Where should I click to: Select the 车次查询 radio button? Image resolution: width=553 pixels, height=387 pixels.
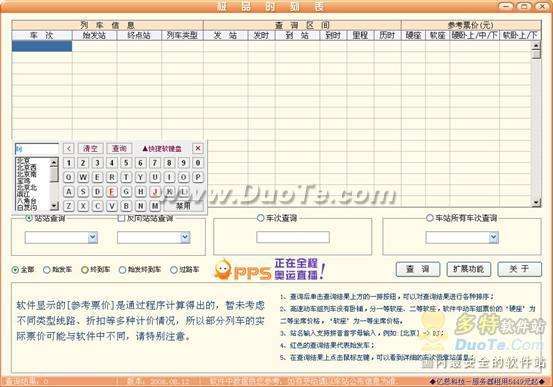click(x=260, y=218)
